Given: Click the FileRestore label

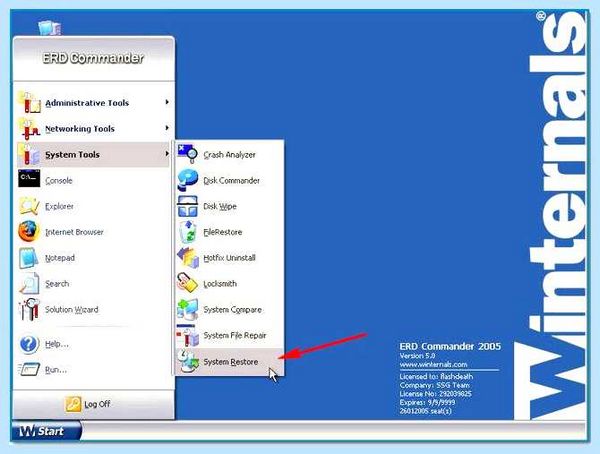Looking at the screenshot, I should point(222,232).
